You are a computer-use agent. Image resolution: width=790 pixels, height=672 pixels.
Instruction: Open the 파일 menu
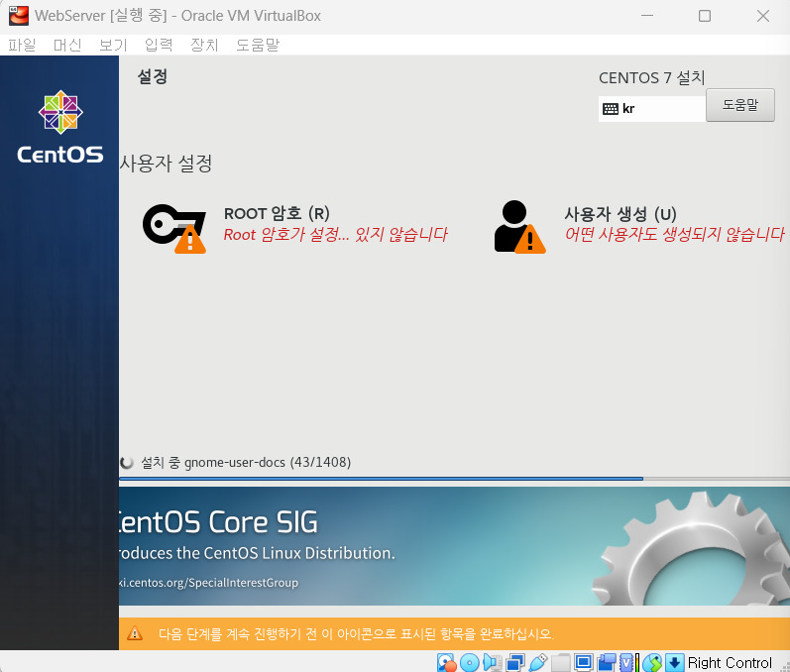(x=22, y=45)
